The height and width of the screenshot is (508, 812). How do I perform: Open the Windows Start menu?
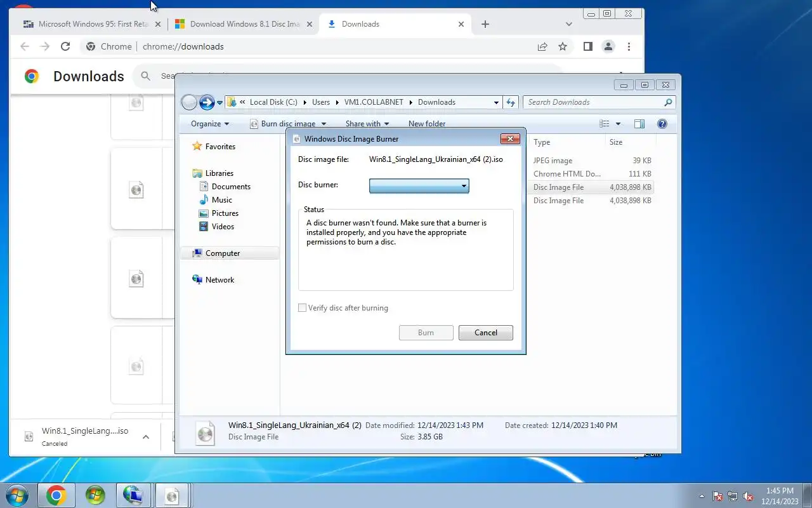(x=16, y=495)
